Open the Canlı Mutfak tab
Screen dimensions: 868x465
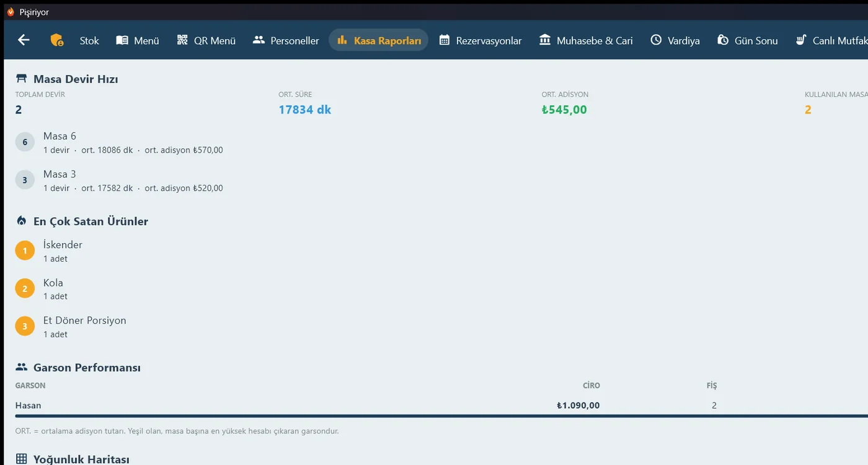(x=831, y=40)
